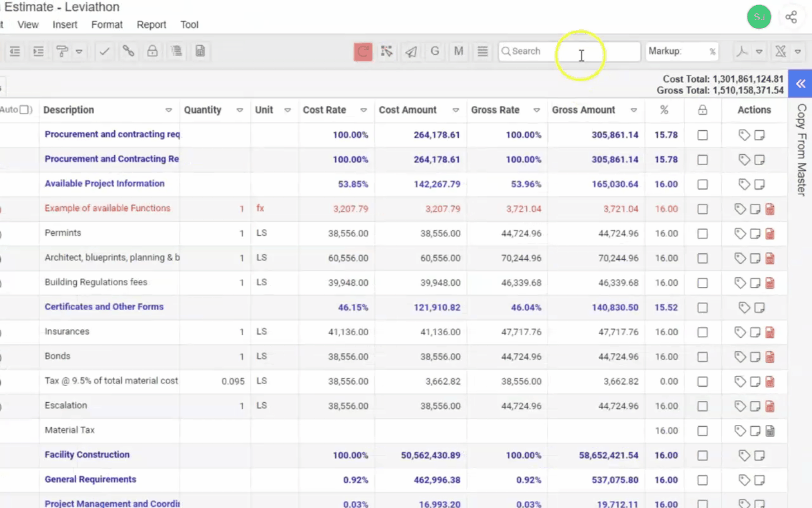Click the link chain icon in toolbar

point(128,51)
